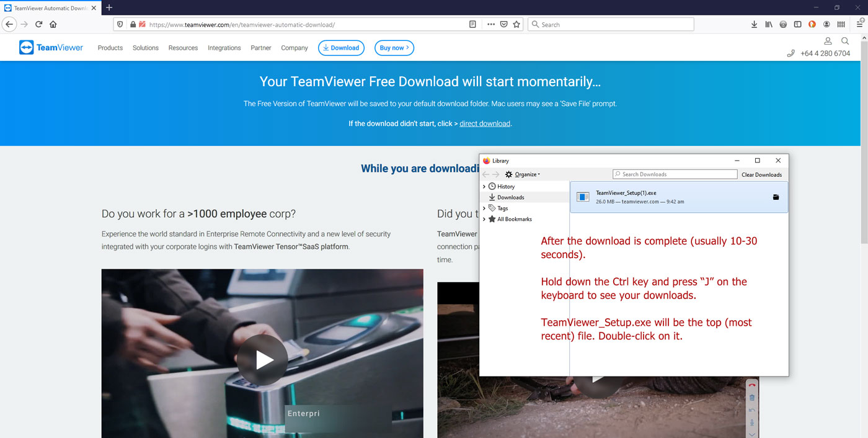Expand the History tree node
868x438 pixels.
[484, 187]
